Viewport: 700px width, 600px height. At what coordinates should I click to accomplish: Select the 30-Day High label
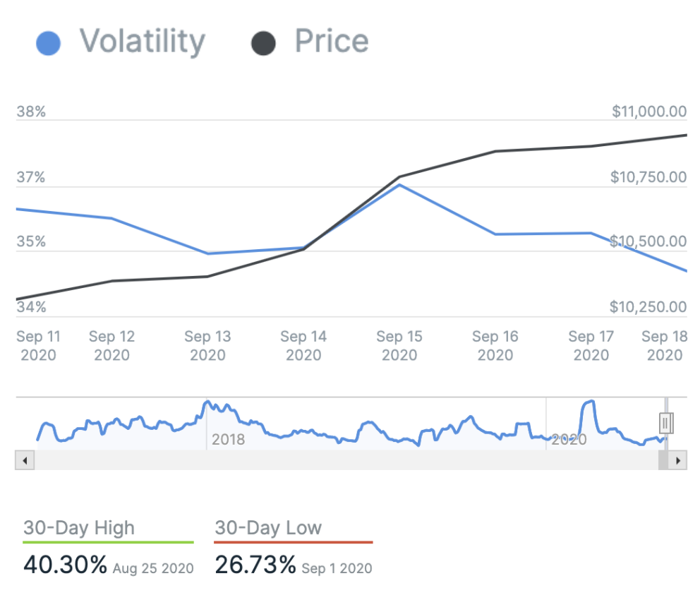click(78, 527)
